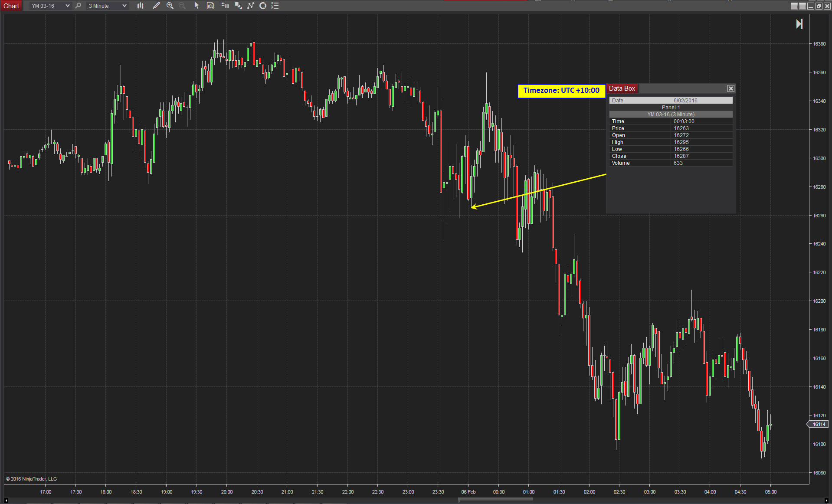Screen dimensions: 832x504
Task: Open the strategies icon with connected nodes
Action: click(251, 6)
